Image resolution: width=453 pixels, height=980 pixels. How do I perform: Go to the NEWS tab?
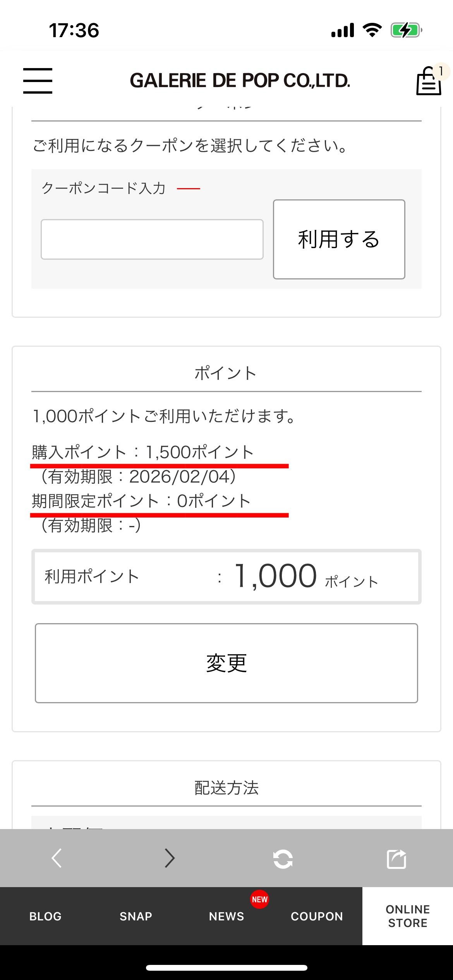(x=226, y=916)
